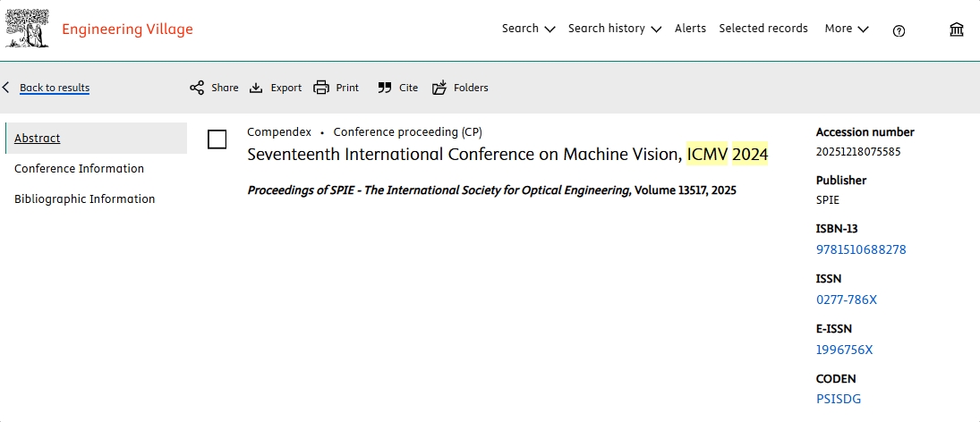Screen dimensions: 980x422
Task: Go to Conference Information section
Action: 79,169
